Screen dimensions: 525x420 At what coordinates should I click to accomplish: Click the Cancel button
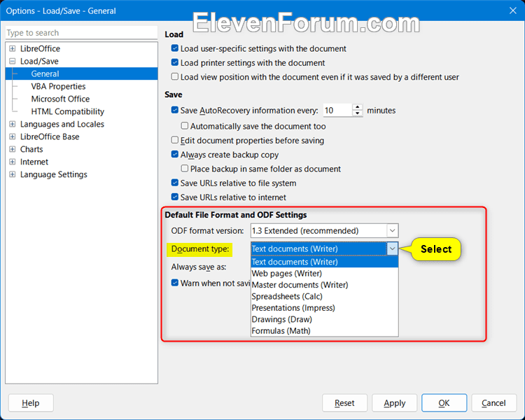[x=494, y=403]
